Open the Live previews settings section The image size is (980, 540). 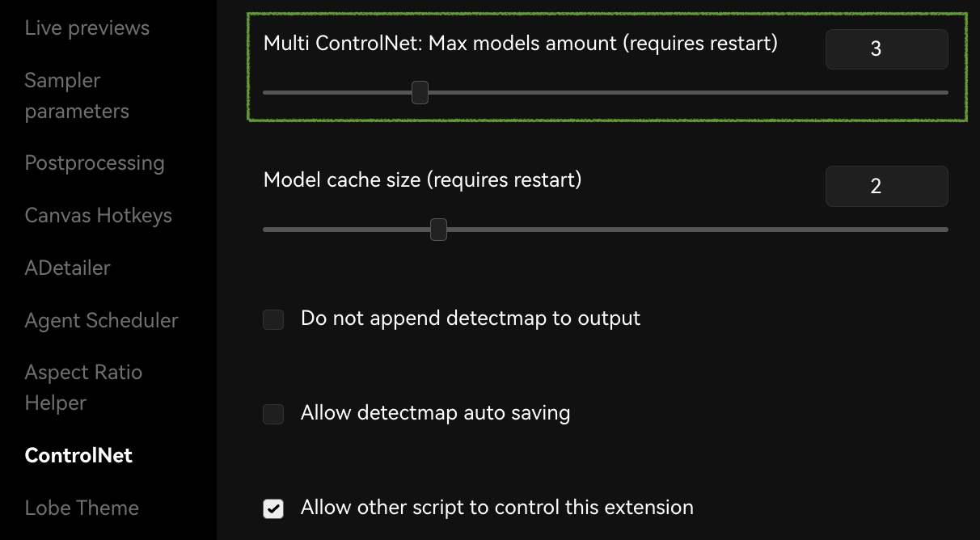[87, 28]
